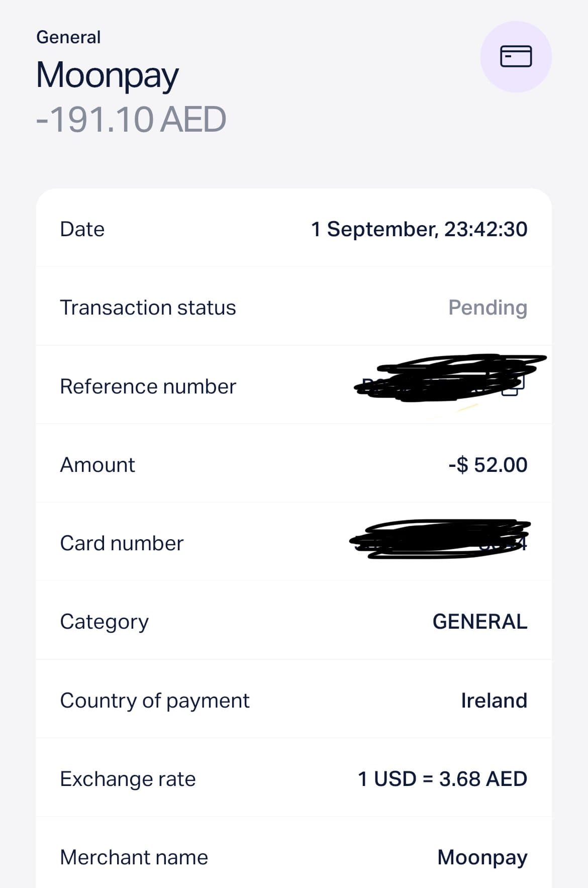This screenshot has width=588, height=888.
Task: Tap the Transaction status label
Action: click(x=148, y=308)
